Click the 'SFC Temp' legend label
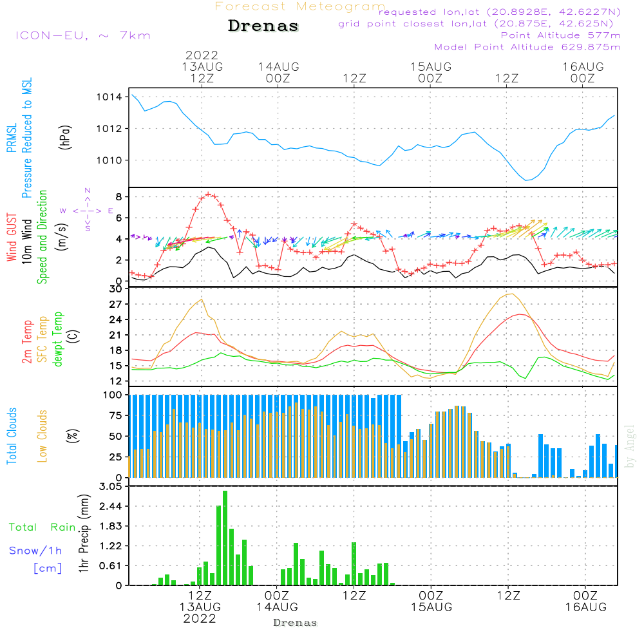 click(43, 339)
